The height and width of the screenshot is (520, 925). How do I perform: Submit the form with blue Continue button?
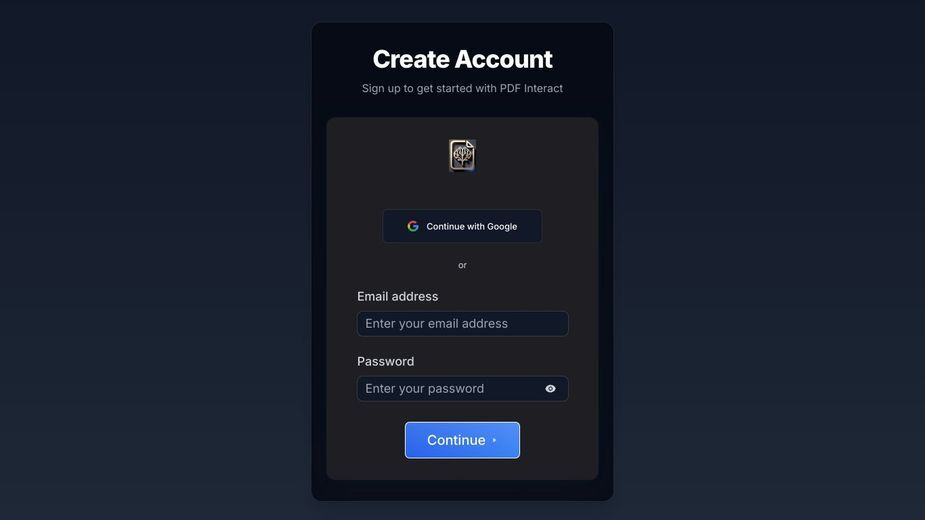462,440
